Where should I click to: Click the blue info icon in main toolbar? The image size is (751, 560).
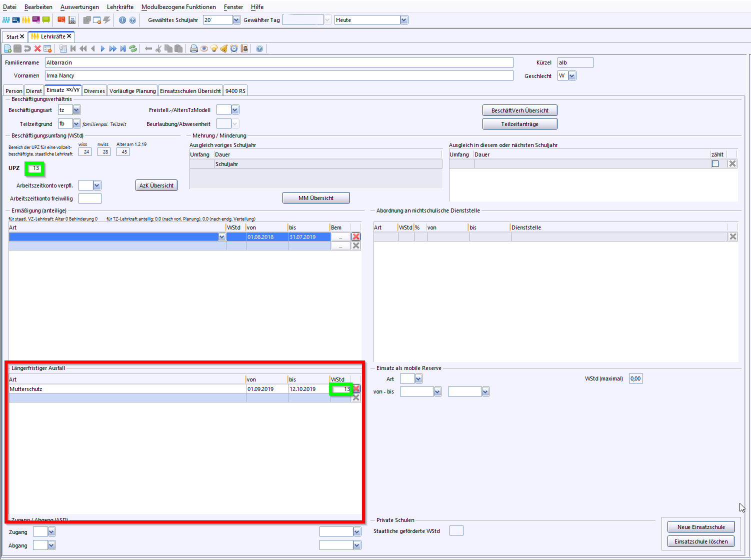122,20
